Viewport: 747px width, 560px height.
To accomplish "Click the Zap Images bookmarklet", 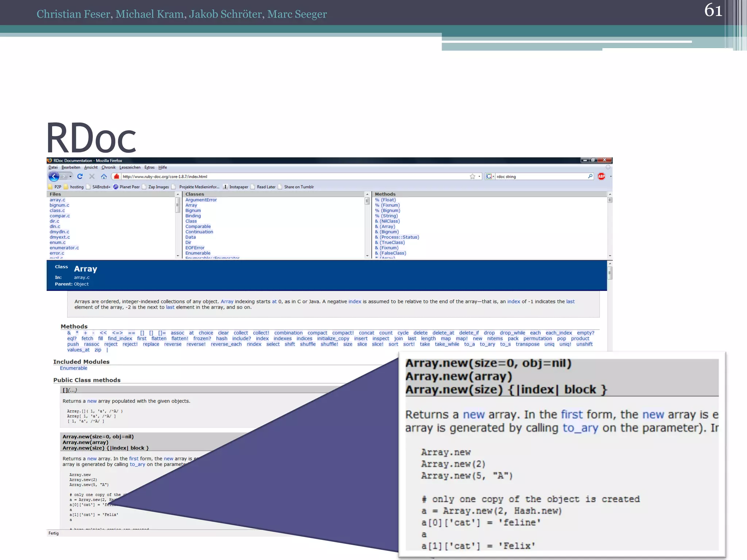I will (155, 187).
